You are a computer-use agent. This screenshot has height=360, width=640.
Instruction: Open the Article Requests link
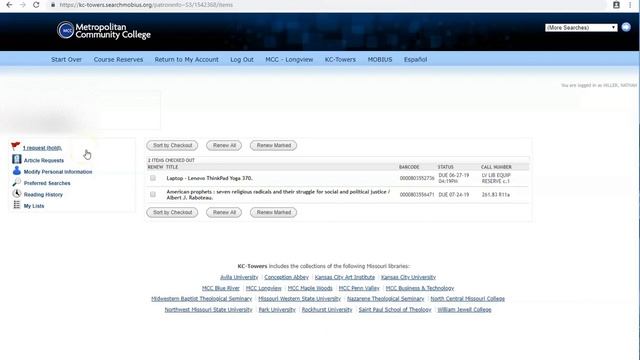point(44,160)
